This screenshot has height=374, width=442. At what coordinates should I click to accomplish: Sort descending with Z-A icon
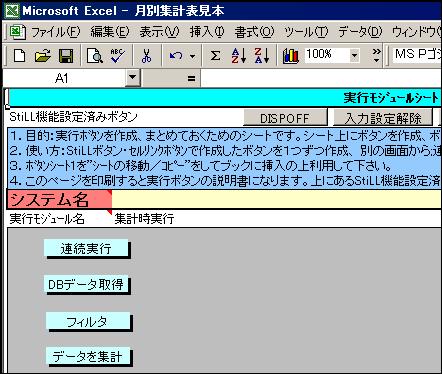[262, 56]
